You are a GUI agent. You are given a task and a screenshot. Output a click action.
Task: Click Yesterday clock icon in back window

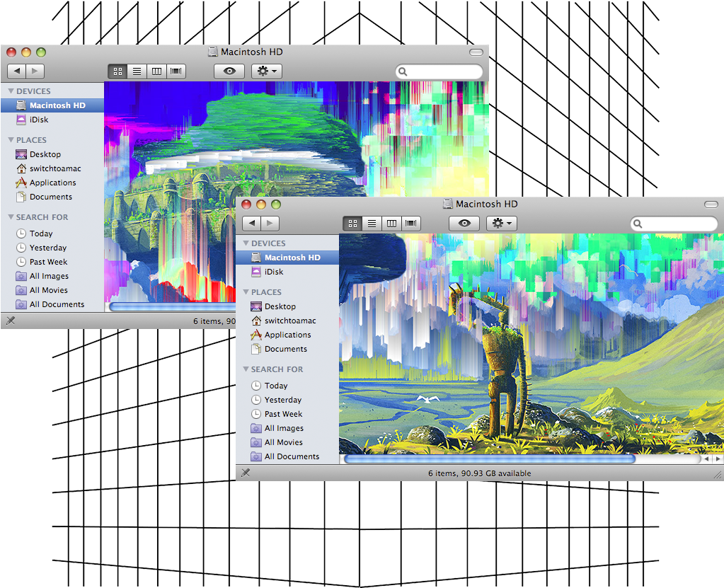point(21,248)
